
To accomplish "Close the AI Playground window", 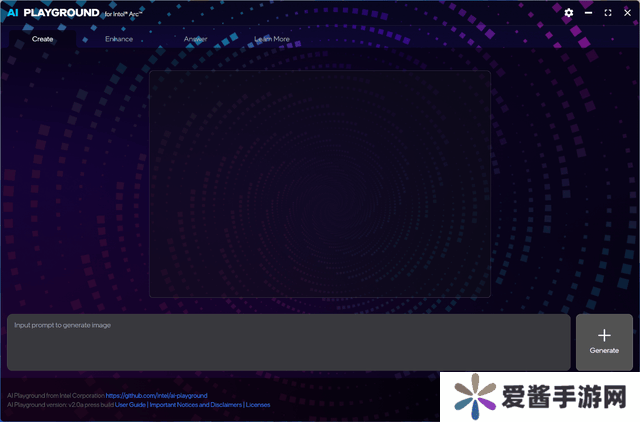I will click(x=626, y=13).
